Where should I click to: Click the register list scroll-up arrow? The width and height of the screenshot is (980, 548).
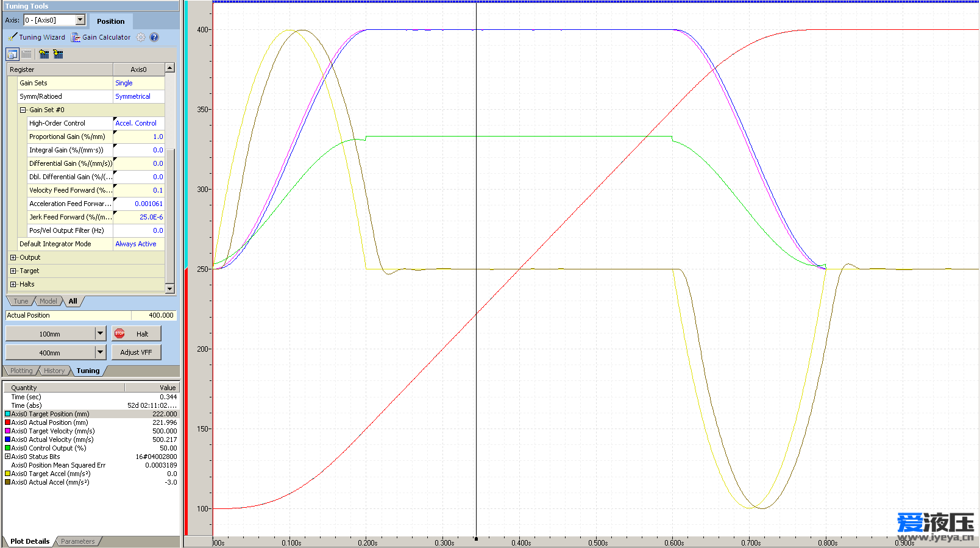(170, 68)
